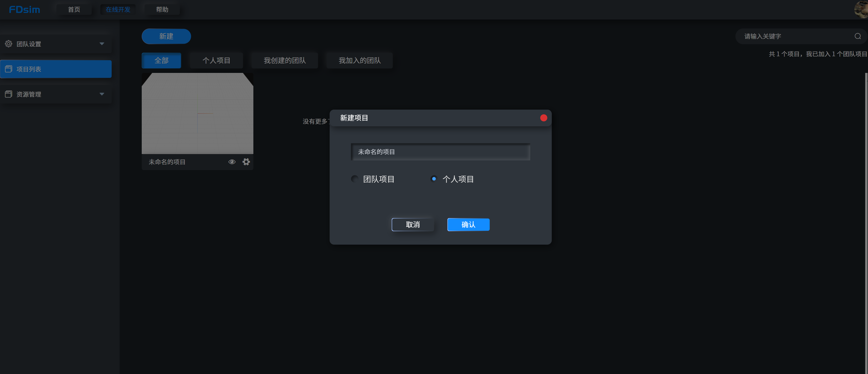Screen dimensions: 868x374
Task: Click the 项目列表 sidebar icon
Action: pyautogui.click(x=8, y=69)
